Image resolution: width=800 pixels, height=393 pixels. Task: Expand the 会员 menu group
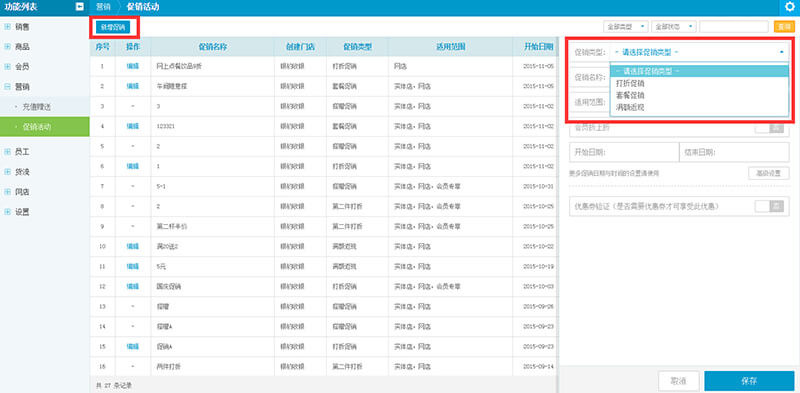7,66
